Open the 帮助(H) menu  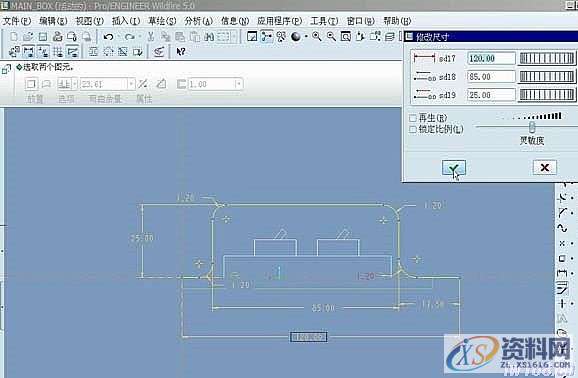(x=397, y=21)
